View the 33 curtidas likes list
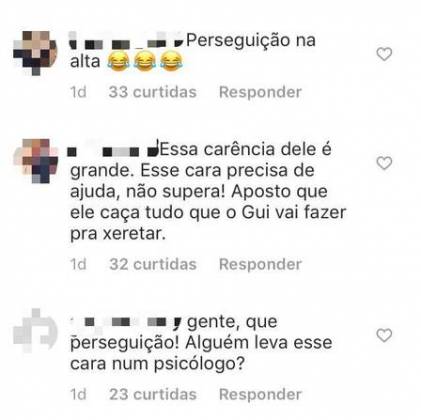This screenshot has width=421, height=420. tap(153, 92)
